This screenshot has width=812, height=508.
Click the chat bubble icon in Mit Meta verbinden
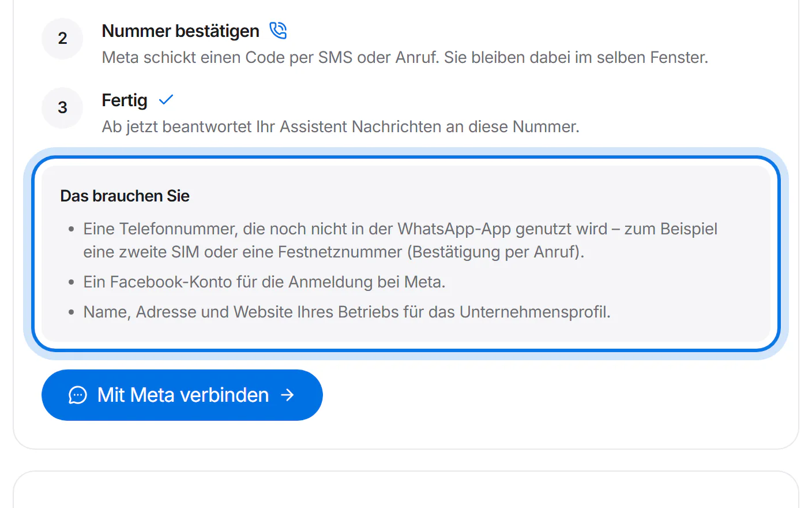point(78,395)
